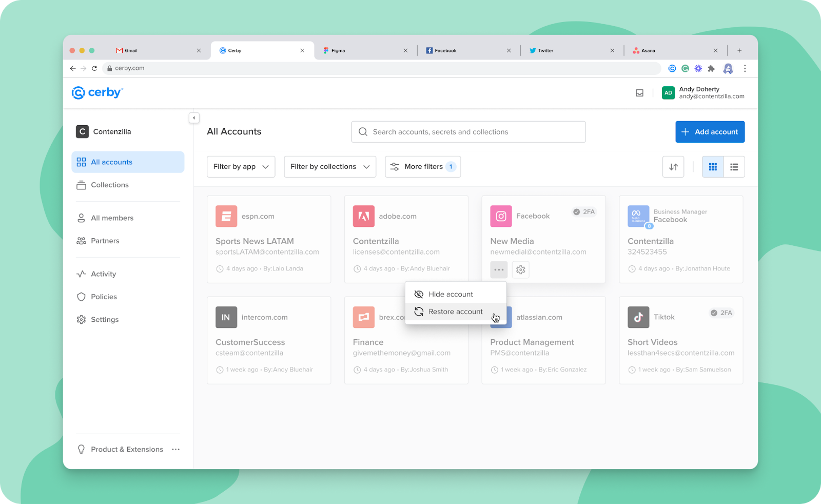Open the browser extensions puzzle icon
This screenshot has width=821, height=504.
tap(711, 68)
